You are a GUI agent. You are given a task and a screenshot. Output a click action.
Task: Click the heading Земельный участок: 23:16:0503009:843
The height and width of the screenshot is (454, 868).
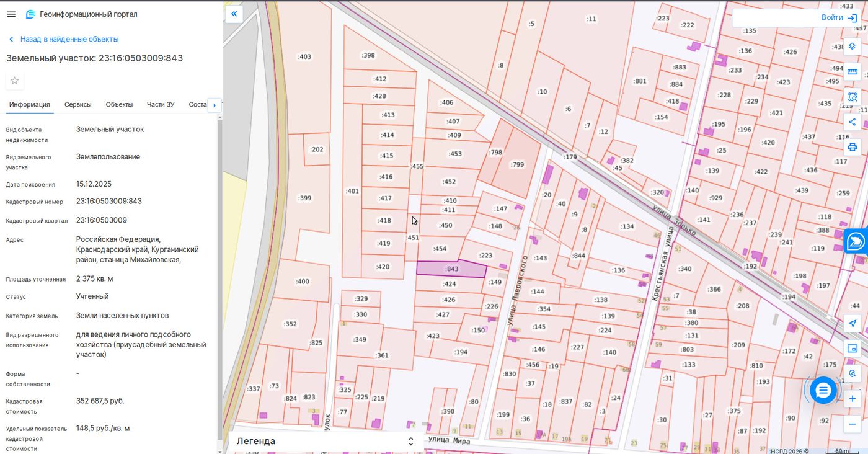coord(94,58)
